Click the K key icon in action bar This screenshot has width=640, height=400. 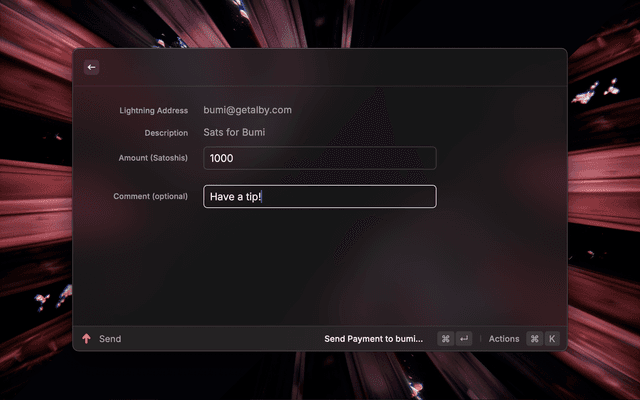coord(552,339)
